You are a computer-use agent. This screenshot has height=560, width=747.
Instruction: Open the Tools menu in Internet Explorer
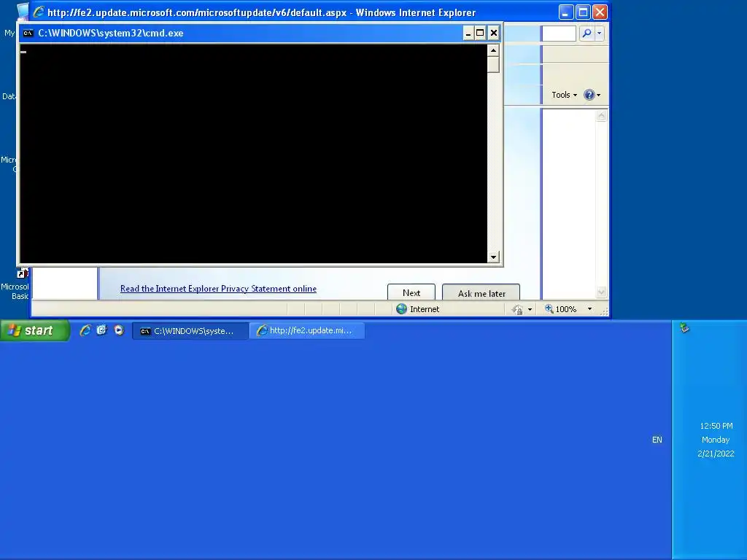click(x=564, y=95)
